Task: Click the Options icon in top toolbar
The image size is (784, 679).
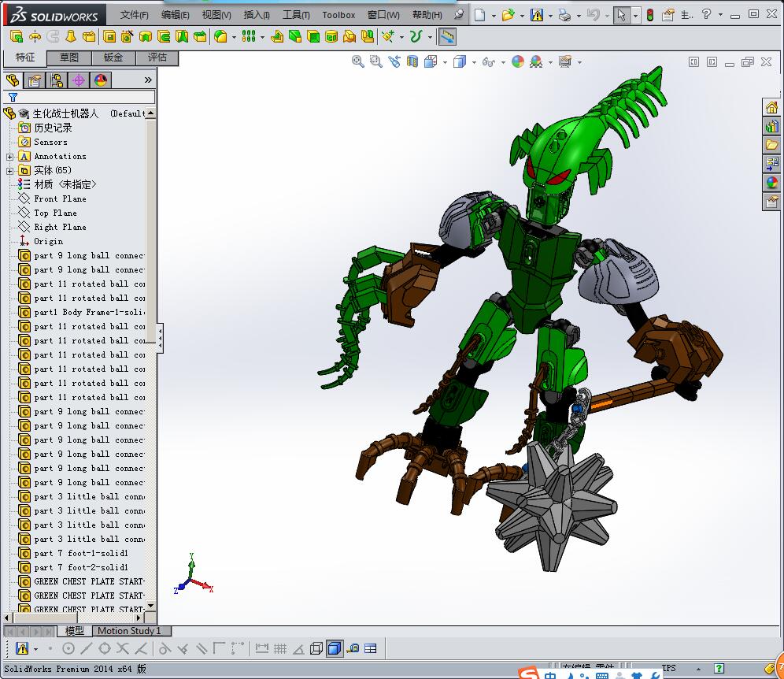Action: tap(668, 15)
